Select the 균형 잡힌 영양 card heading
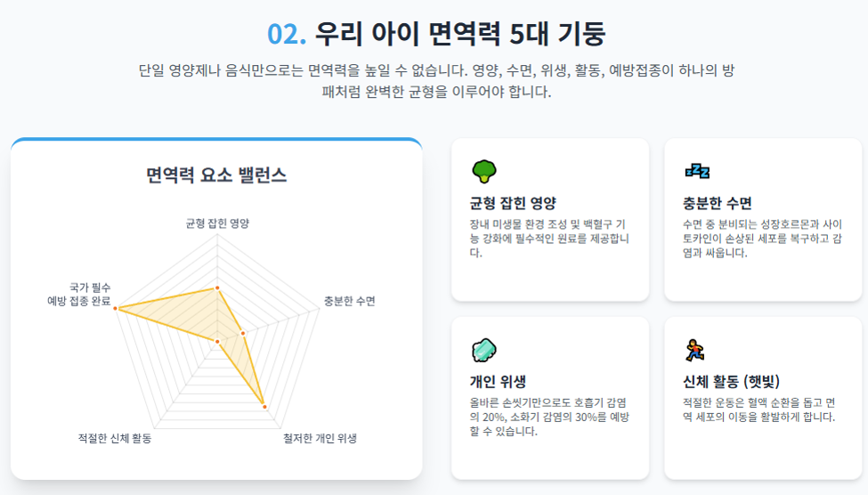 [x=513, y=203]
